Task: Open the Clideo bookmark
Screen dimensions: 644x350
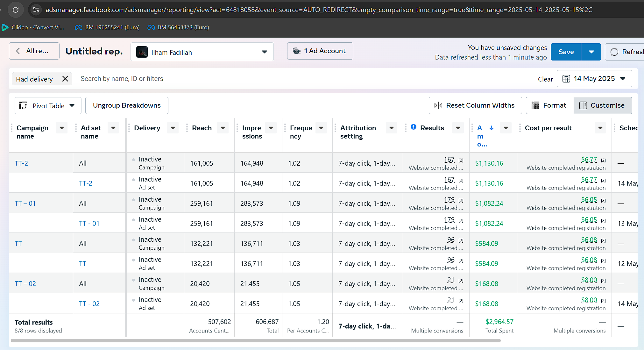Action: coord(33,27)
